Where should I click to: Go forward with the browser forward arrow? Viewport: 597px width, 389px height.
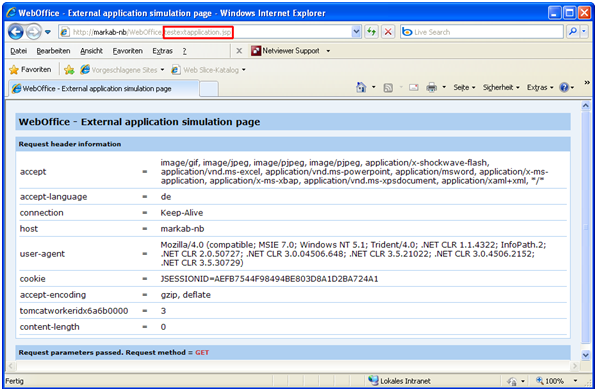pos(34,32)
